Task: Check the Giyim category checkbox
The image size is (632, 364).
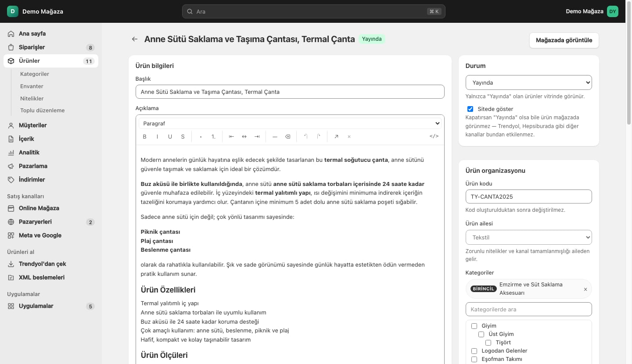Action: click(474, 326)
